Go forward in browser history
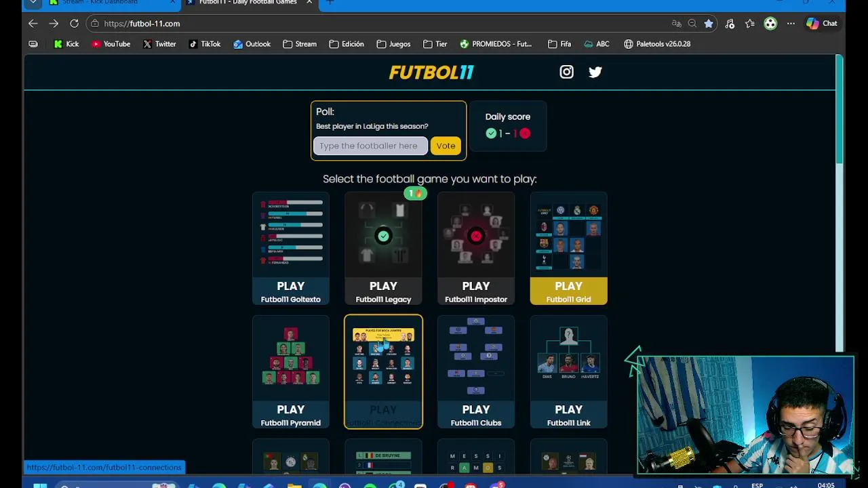The height and width of the screenshot is (488, 868). (54, 23)
